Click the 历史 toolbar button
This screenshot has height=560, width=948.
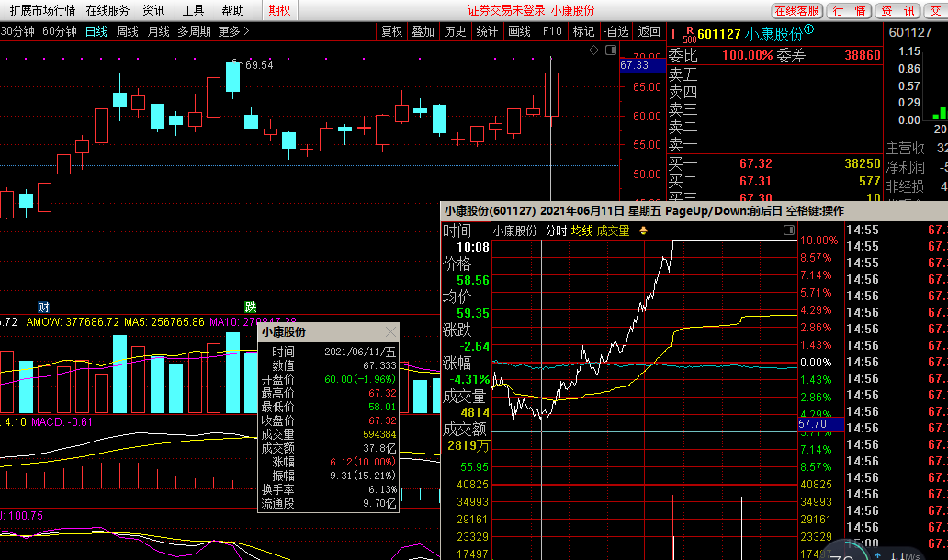[455, 31]
